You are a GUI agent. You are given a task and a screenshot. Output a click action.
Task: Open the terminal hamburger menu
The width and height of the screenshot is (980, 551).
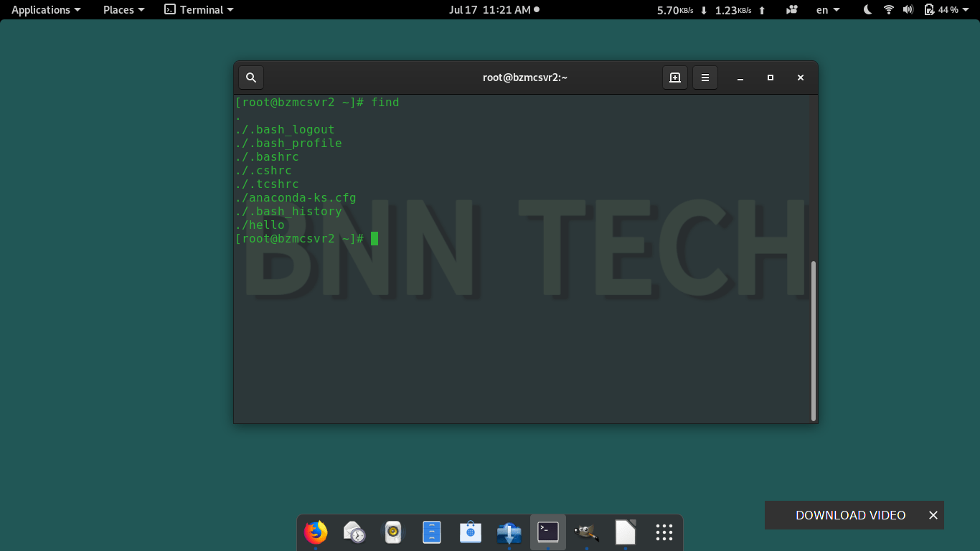coord(705,77)
